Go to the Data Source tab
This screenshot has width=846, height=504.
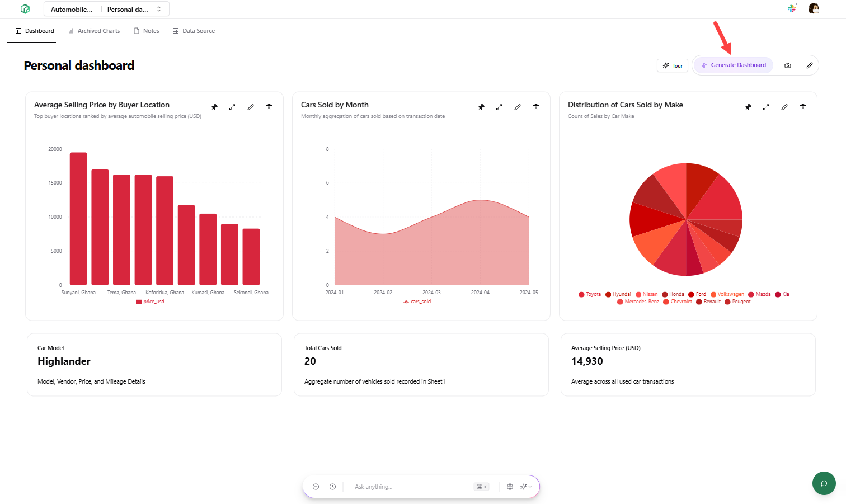[194, 31]
